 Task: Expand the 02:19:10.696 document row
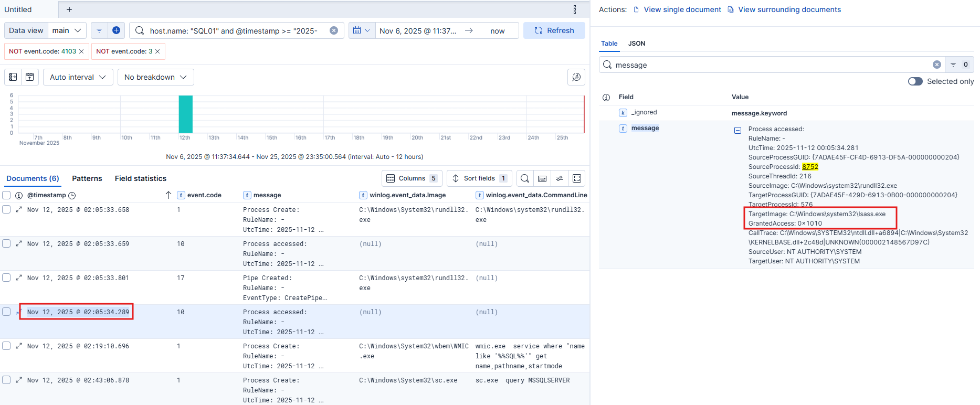[19, 346]
